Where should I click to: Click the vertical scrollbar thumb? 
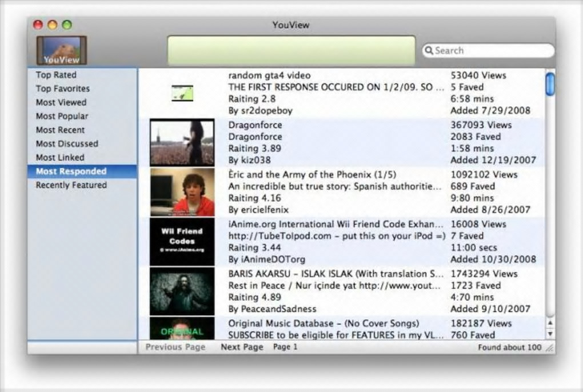click(550, 85)
